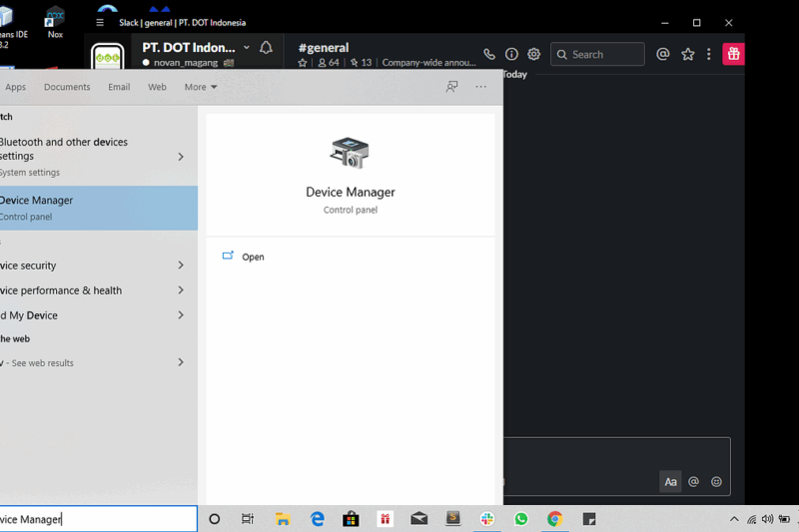Open Mail app from taskbar
Image resolution: width=799 pixels, height=532 pixels.
(x=418, y=519)
